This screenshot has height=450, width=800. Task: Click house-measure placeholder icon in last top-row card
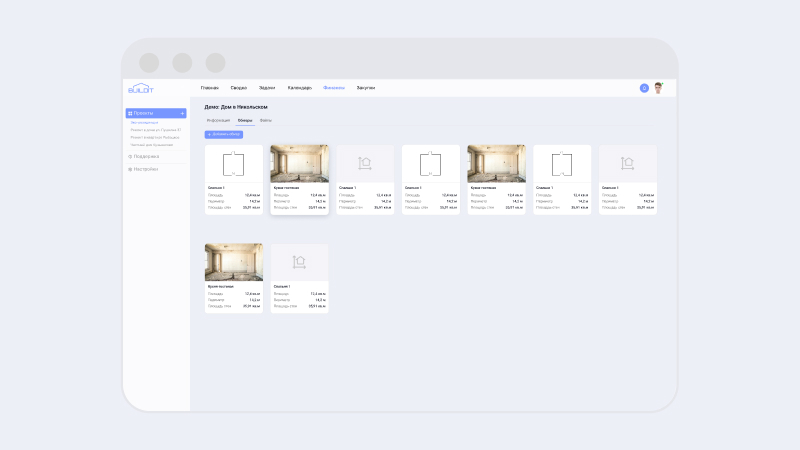click(x=628, y=163)
